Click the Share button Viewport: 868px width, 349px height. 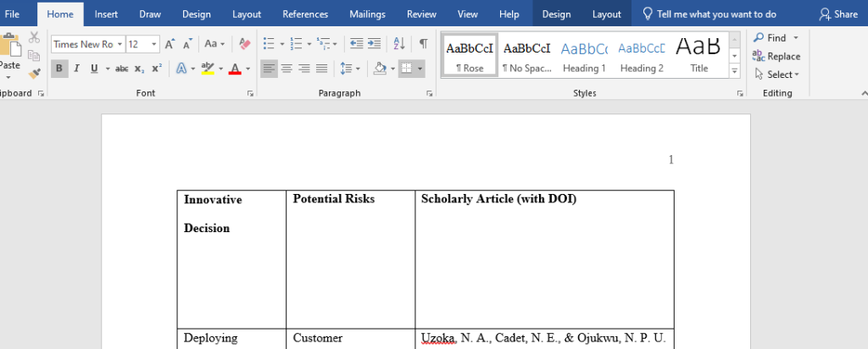[x=838, y=14]
